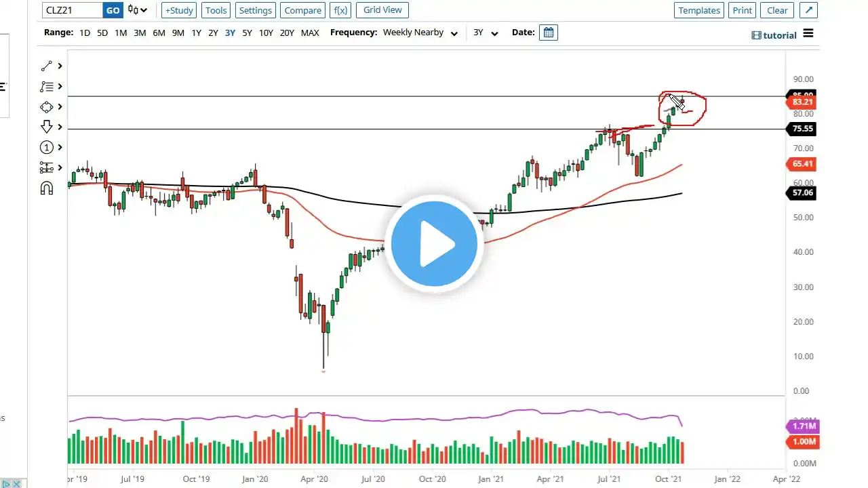This screenshot has height=488, width=868.
Task: Set range to MAX
Action: point(310,33)
